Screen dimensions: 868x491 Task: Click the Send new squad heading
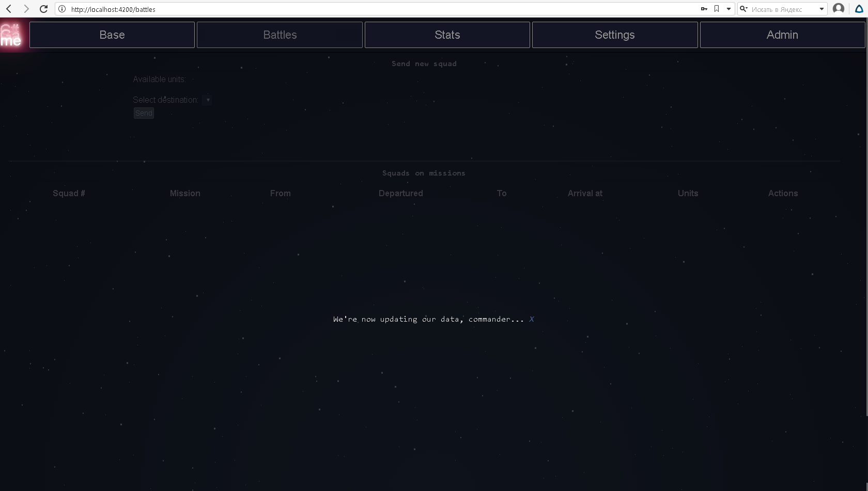(x=424, y=64)
